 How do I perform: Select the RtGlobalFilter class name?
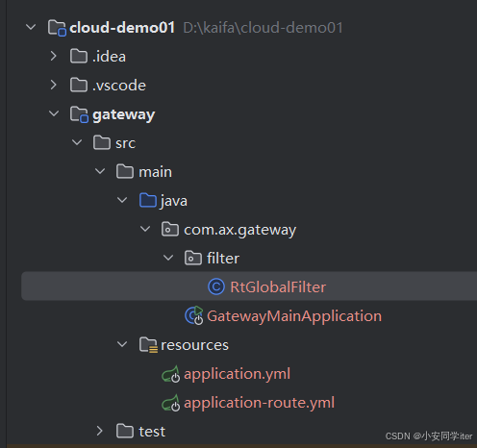coord(278,286)
